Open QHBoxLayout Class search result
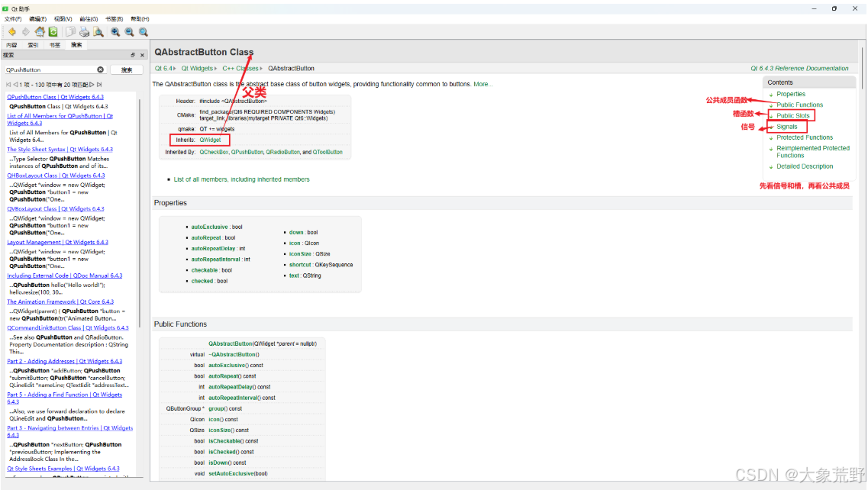 coord(56,176)
